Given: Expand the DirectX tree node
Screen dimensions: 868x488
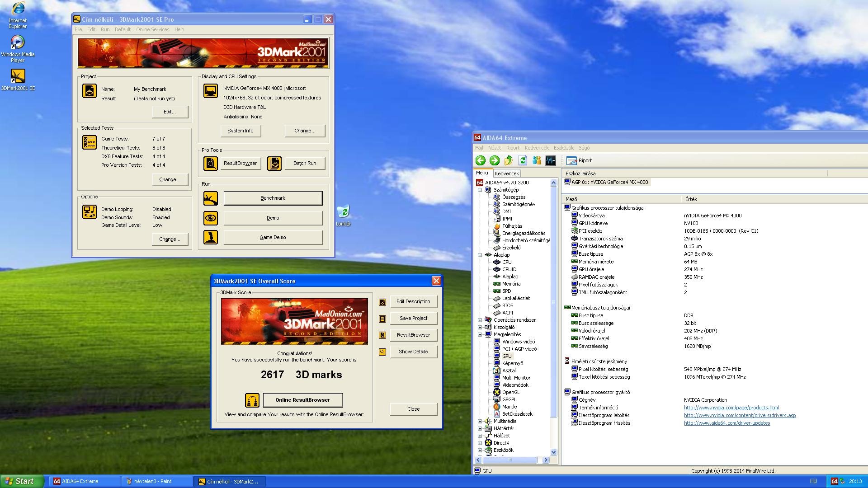Looking at the screenshot, I should [x=480, y=443].
